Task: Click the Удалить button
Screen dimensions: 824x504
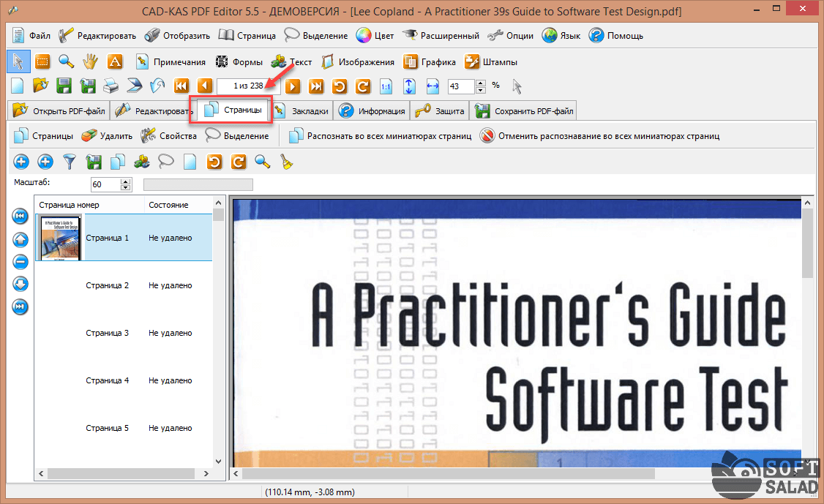Action: click(x=107, y=135)
